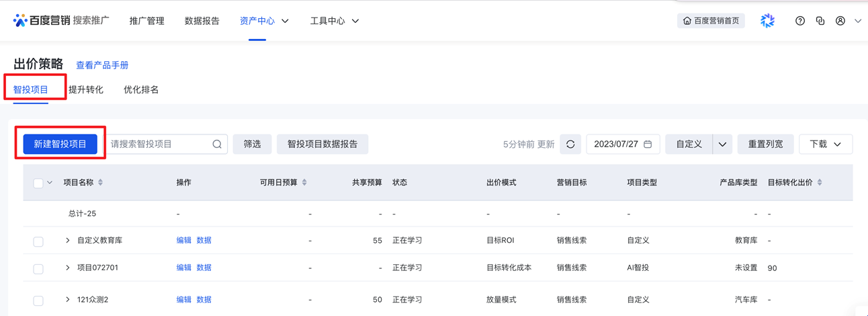
Task: Click the 新建智投项目 button
Action: [60, 144]
